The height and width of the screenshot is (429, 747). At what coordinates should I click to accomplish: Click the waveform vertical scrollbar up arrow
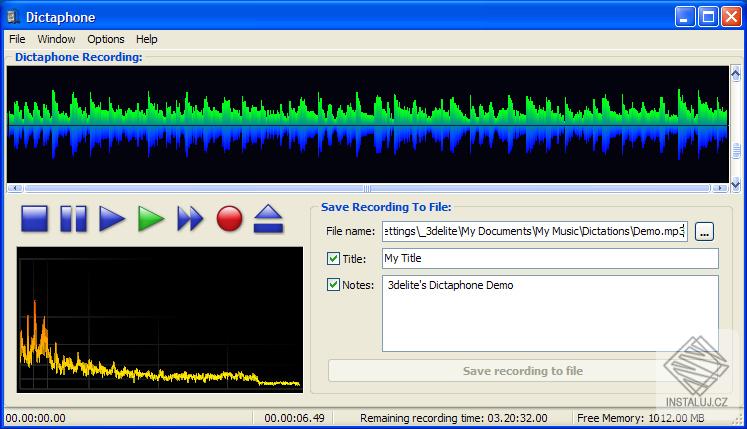click(736, 73)
